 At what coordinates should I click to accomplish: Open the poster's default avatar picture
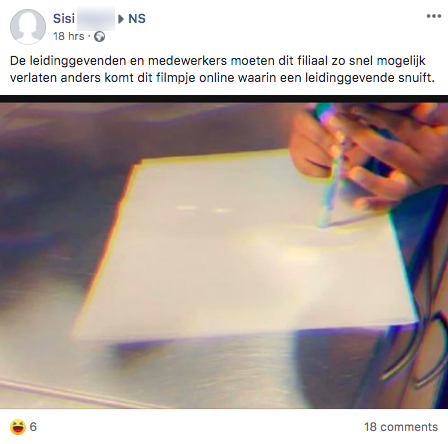[28, 27]
